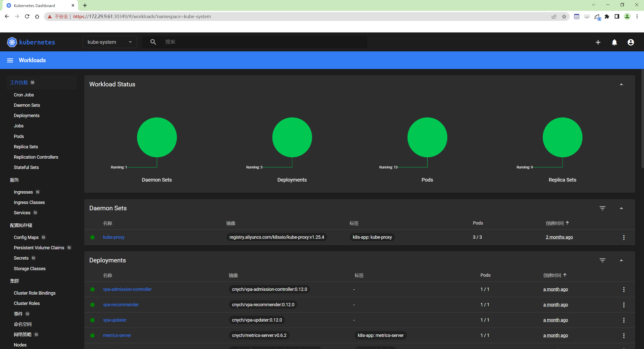The height and width of the screenshot is (349, 644).
Task: Open the tab search chevron in title bar
Action: pos(593,5)
